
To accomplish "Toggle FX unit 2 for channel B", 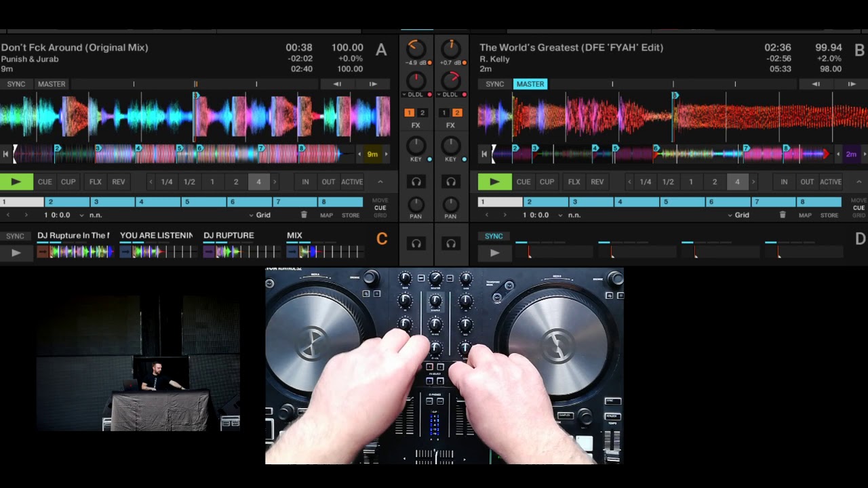I will (457, 113).
